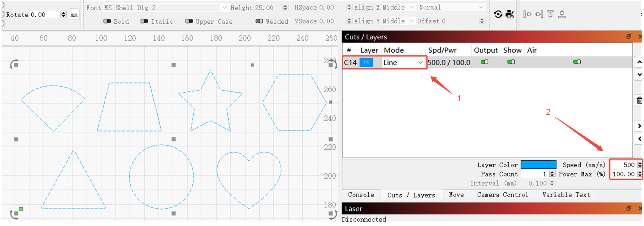Click the Layer Color blue swatch
Screen dimensions: 644x226
538,165
